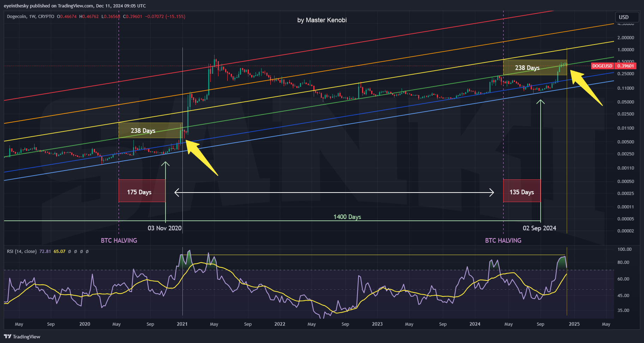Screen dimensions: 644x343
Task: Click the RSI (14, close) indicator title
Action: coord(22,252)
